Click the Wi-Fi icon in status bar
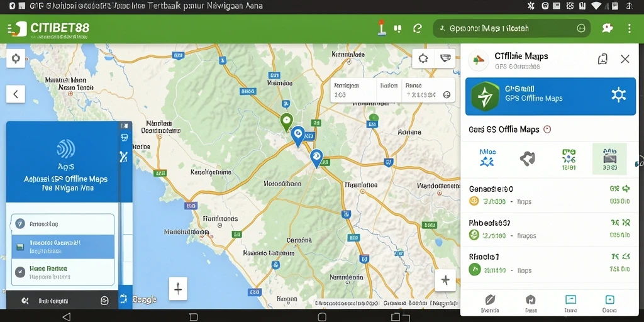Screen dimensions: 644x322 596,6
